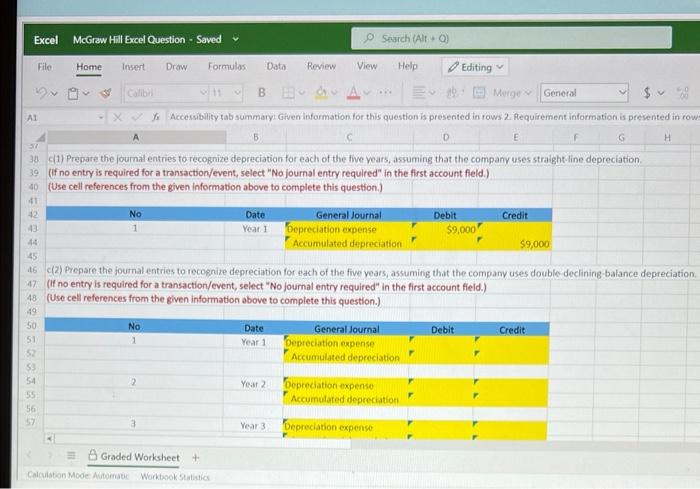Click the Search (Alt + Q) box
Screen dimensions: 700x489
coord(511,38)
